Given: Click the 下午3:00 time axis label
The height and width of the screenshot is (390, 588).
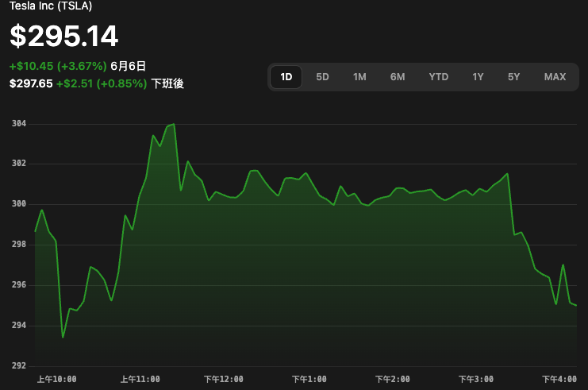Looking at the screenshot, I should tap(476, 380).
